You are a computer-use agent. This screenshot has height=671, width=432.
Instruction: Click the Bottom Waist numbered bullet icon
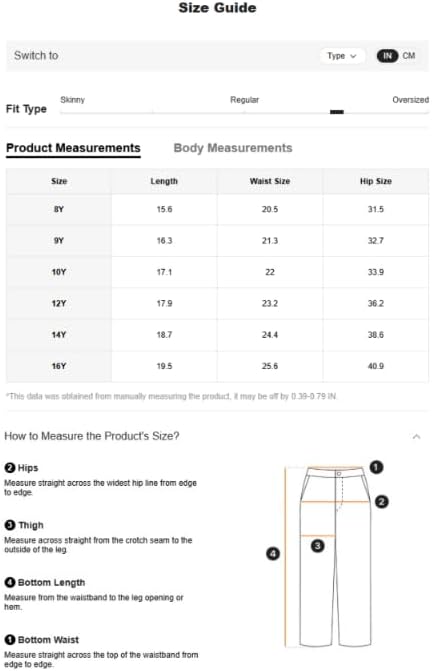click(x=10, y=639)
